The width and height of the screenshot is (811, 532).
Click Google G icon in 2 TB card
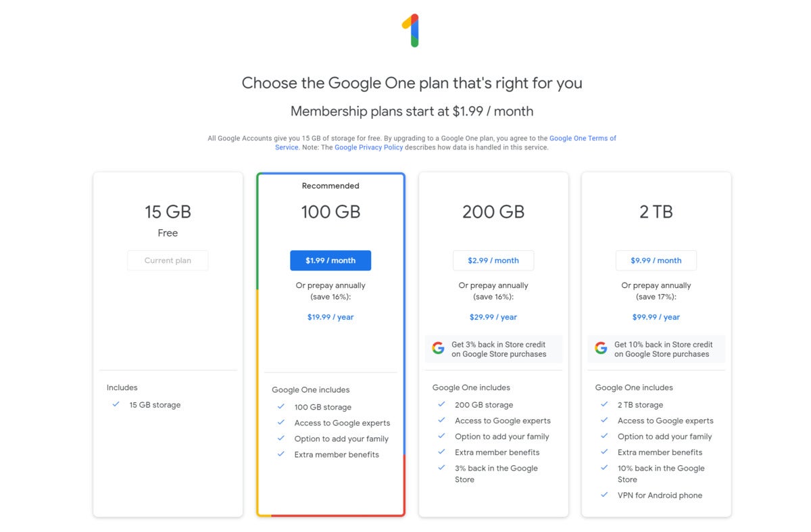[601, 348]
